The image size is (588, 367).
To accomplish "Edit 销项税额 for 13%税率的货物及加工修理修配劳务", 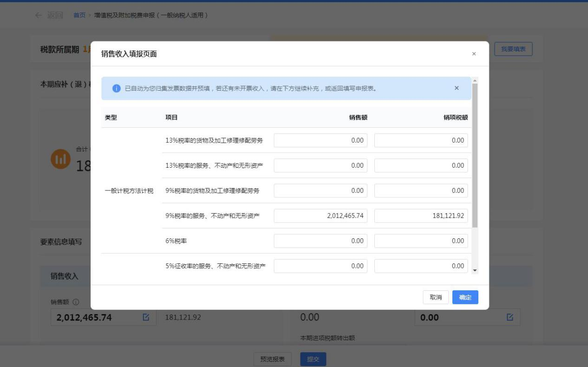I will pos(421,140).
